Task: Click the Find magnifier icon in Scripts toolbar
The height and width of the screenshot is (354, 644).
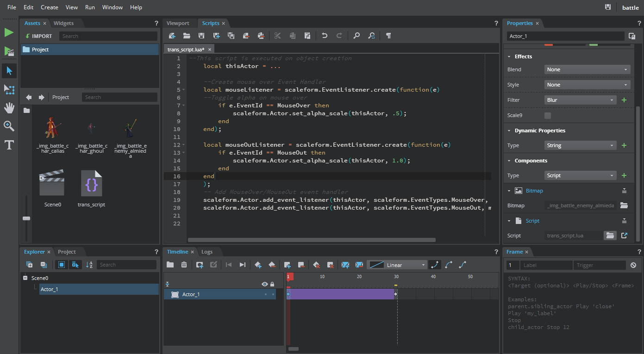Action: [x=356, y=36]
